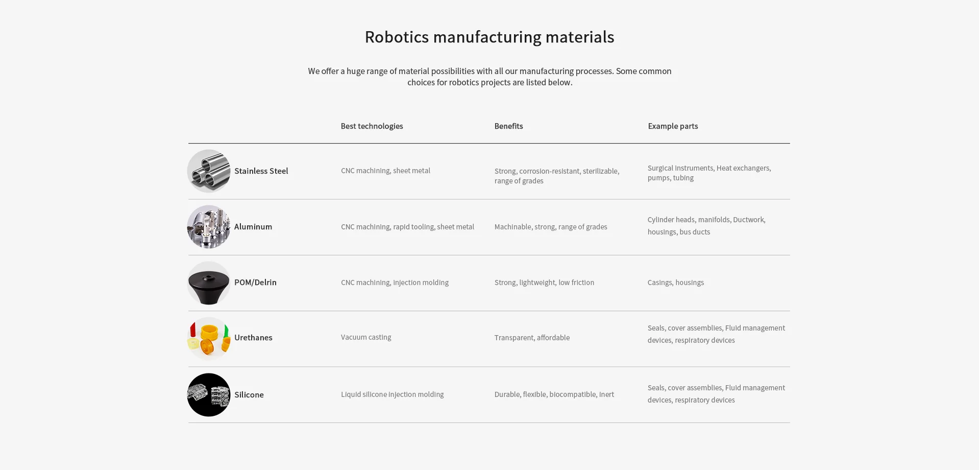Image resolution: width=980 pixels, height=470 pixels.
Task: Click the Stainless Steel tubes thumbnail
Action: coord(209,171)
